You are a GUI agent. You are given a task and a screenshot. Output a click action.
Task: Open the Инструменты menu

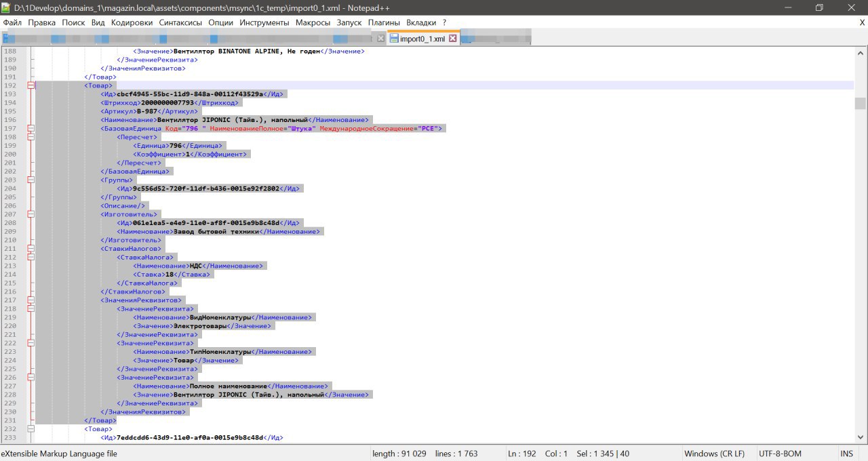pyautogui.click(x=264, y=22)
